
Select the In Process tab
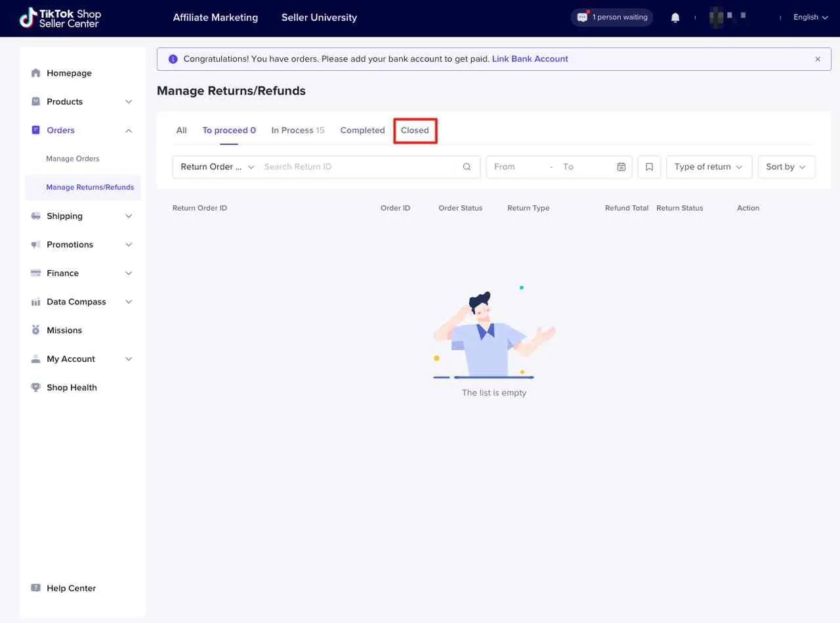tap(297, 131)
